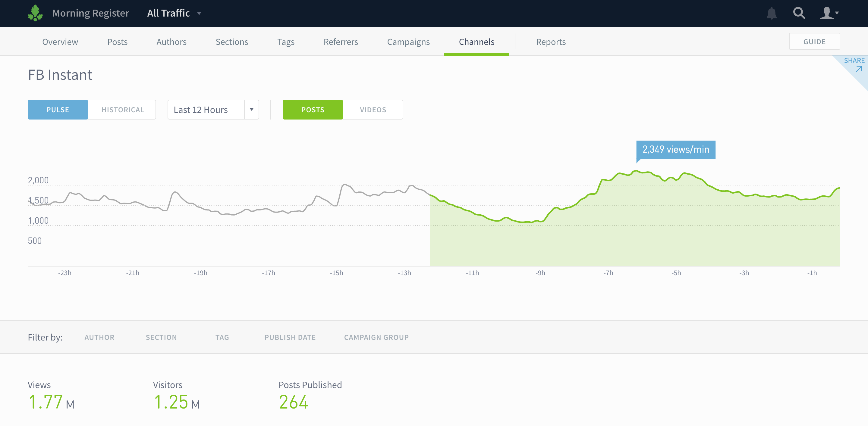Switch to HISTORICAL view
The image size is (868, 426).
[123, 110]
